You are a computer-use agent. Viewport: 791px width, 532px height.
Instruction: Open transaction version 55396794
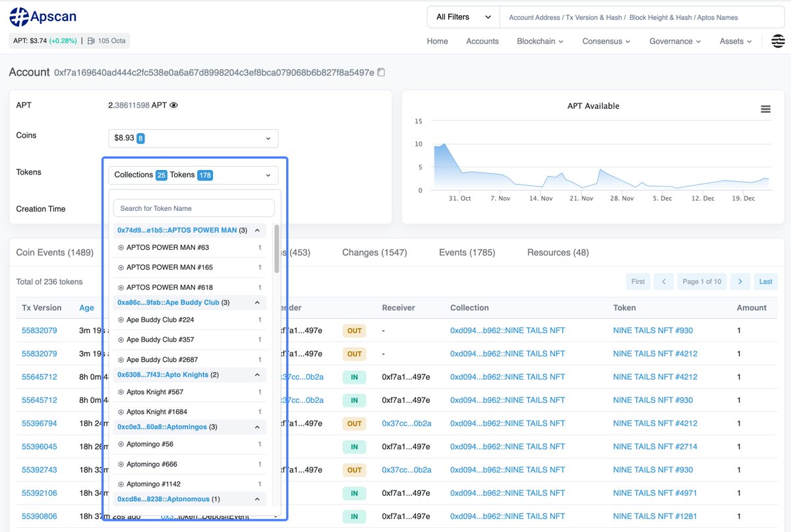coord(40,424)
